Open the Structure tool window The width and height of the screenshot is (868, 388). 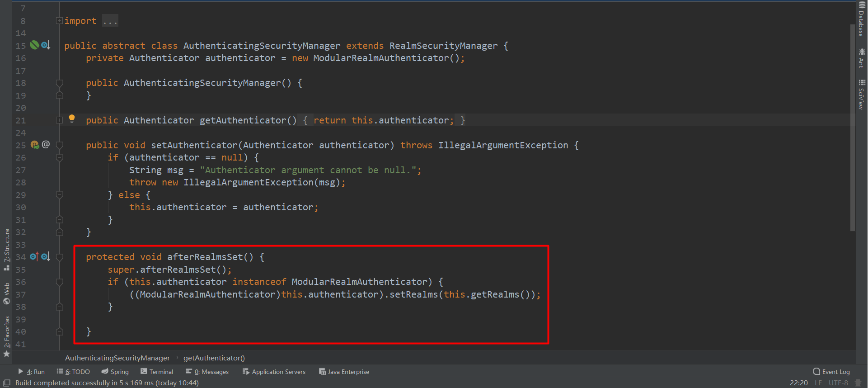[x=7, y=249]
